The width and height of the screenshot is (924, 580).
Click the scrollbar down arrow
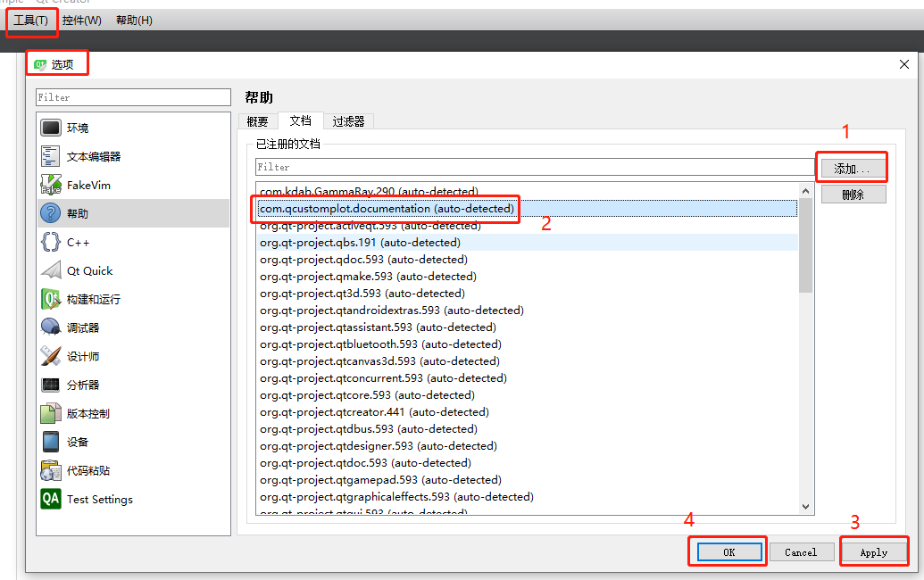(x=805, y=506)
